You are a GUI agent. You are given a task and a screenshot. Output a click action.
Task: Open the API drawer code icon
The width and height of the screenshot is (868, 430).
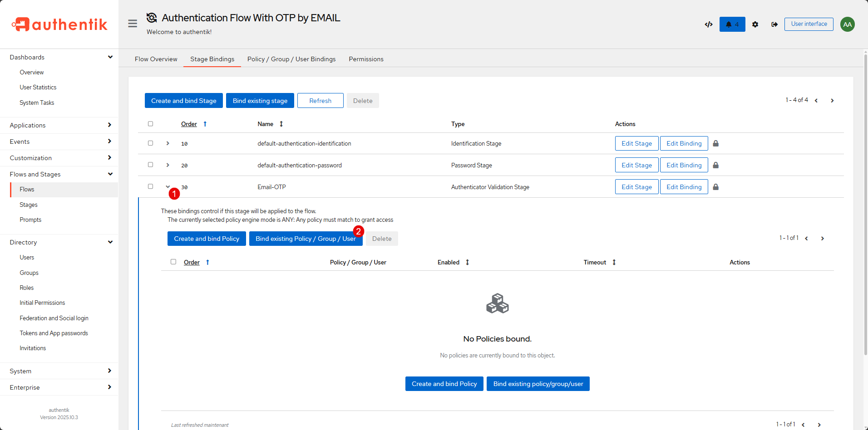709,24
